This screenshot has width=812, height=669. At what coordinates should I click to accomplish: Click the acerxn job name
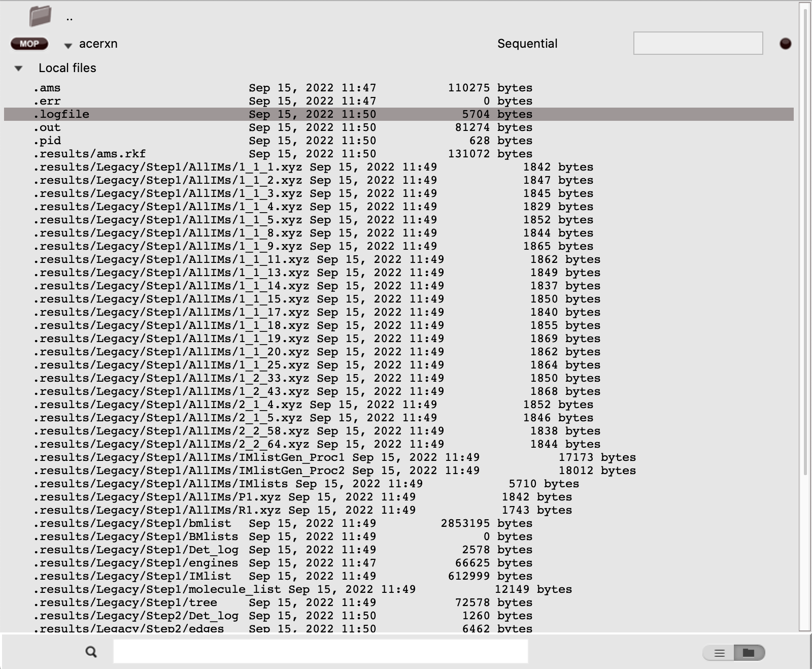point(98,44)
